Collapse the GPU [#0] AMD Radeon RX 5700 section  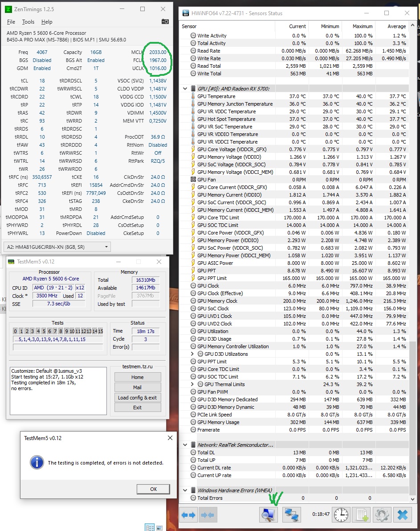pos(185,89)
